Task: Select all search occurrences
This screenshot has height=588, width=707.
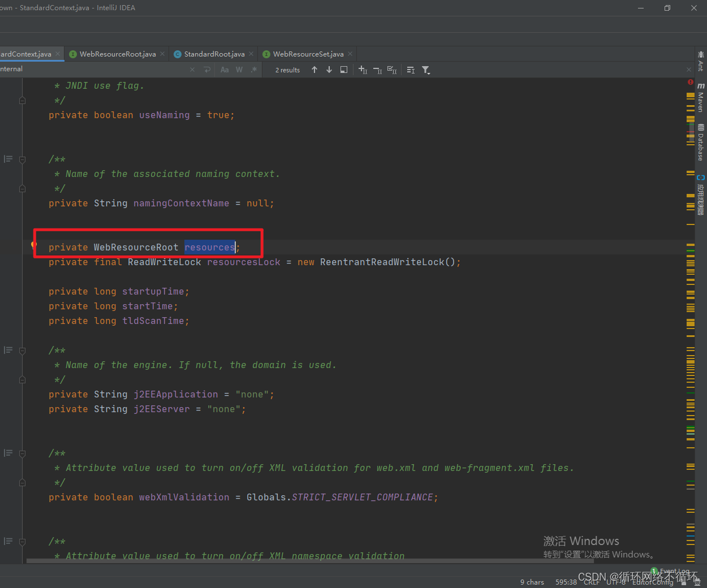Action: click(392, 70)
